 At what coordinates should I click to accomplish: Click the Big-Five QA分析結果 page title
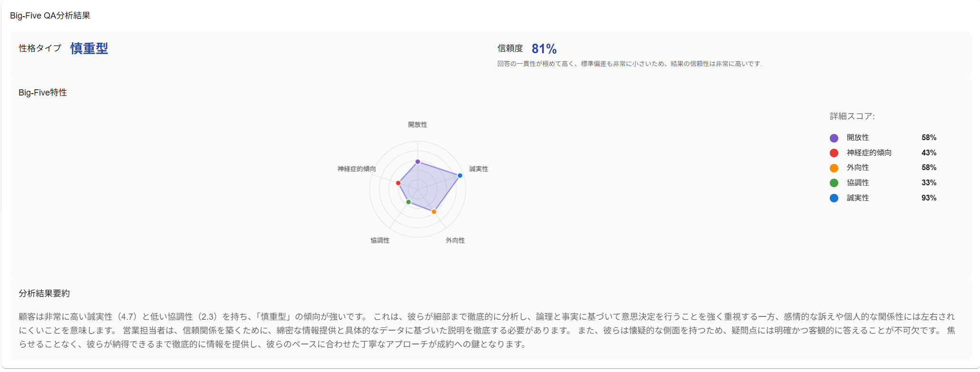(50, 16)
